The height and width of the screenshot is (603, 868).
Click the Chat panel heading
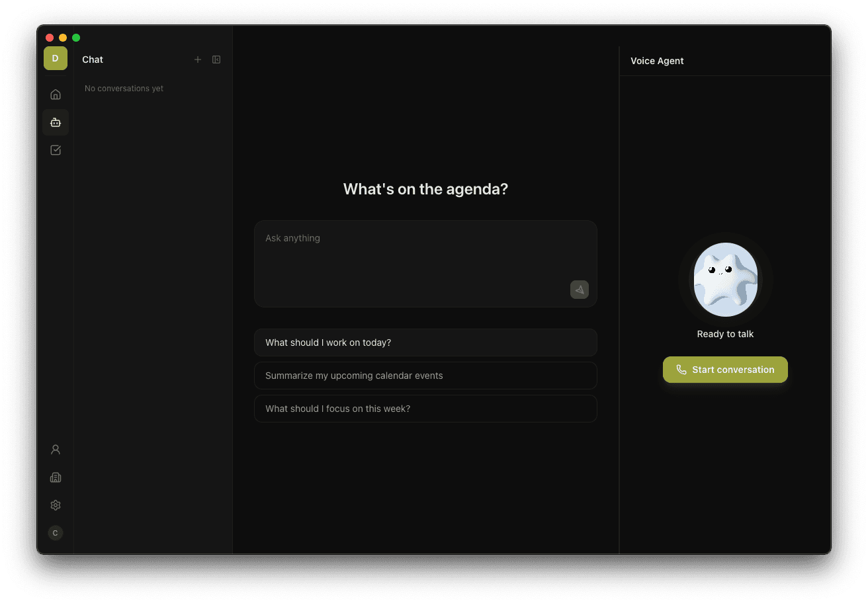pos(93,60)
